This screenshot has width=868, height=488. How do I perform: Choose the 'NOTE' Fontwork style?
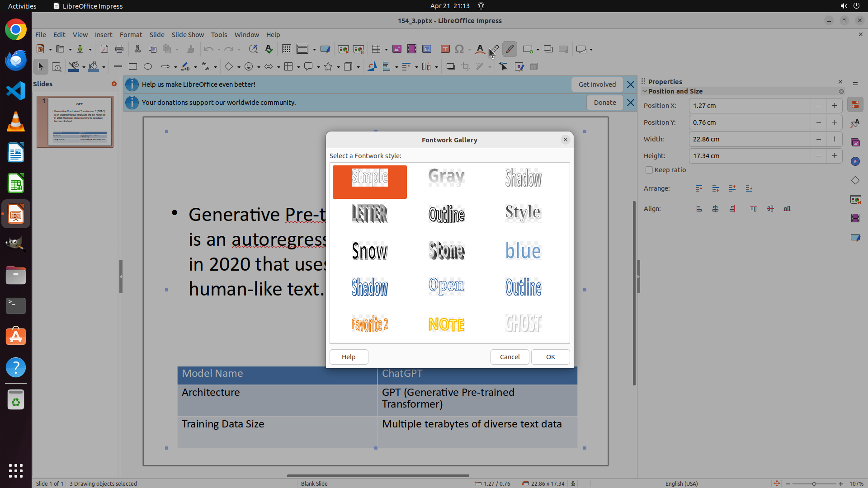(x=446, y=324)
